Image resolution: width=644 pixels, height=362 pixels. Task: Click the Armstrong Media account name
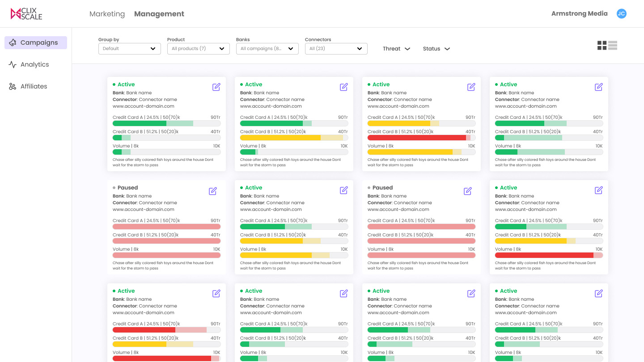point(580,13)
